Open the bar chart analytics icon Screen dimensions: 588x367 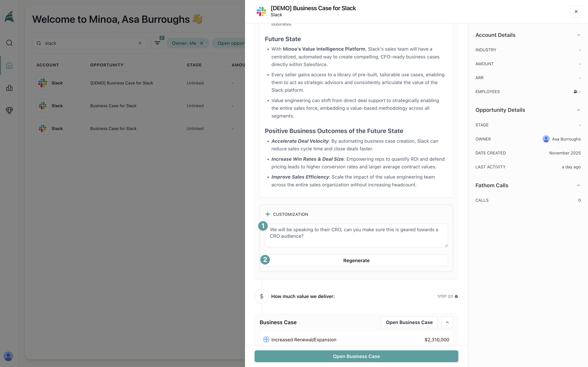click(10, 88)
